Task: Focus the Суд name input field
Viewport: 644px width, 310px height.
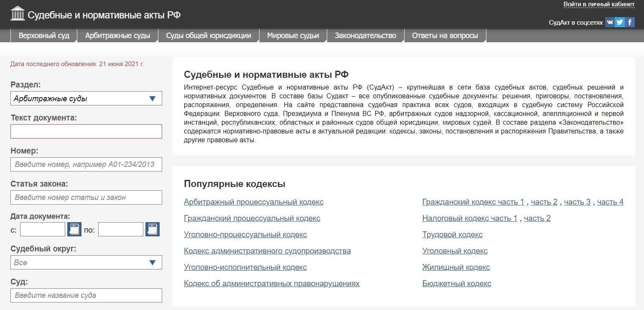Action: pos(86,295)
